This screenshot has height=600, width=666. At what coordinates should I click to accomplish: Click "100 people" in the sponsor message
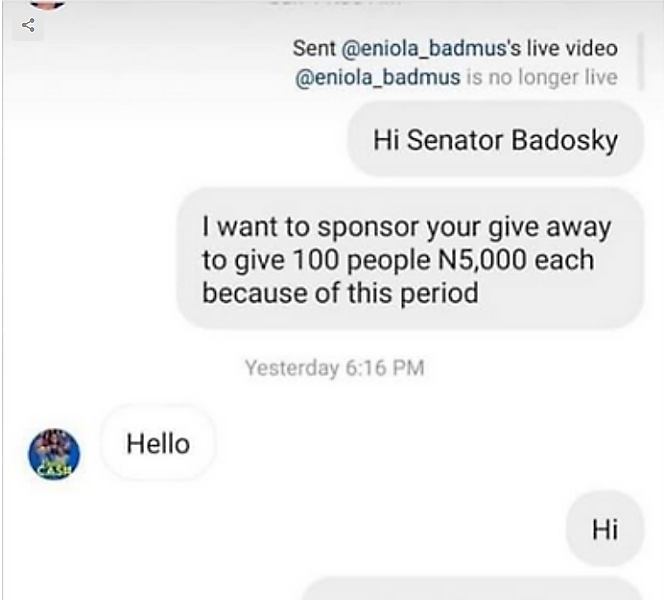(362, 261)
